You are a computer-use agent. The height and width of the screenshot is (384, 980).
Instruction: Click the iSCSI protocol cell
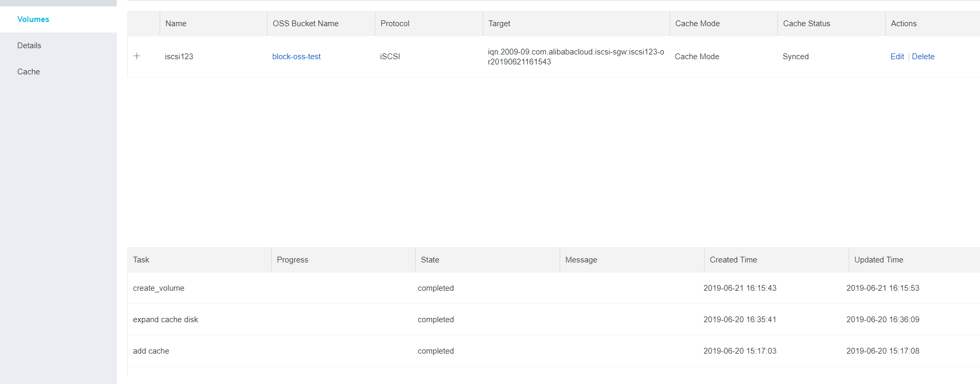click(390, 57)
